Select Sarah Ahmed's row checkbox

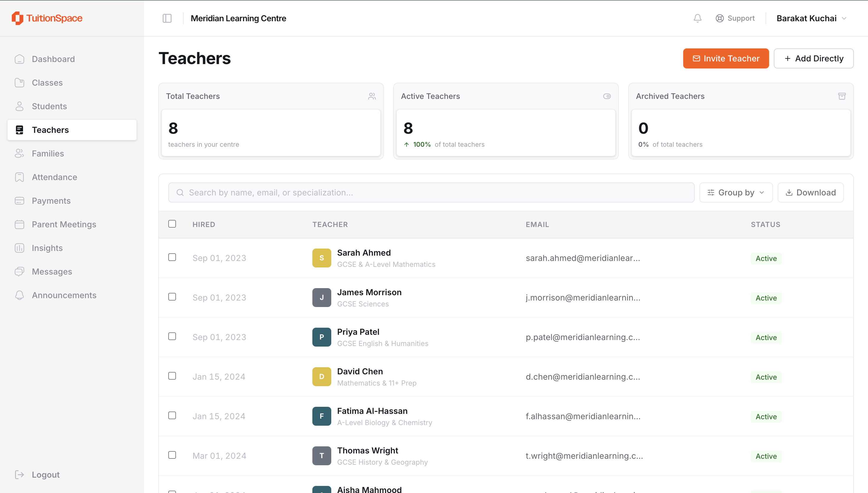click(x=172, y=257)
